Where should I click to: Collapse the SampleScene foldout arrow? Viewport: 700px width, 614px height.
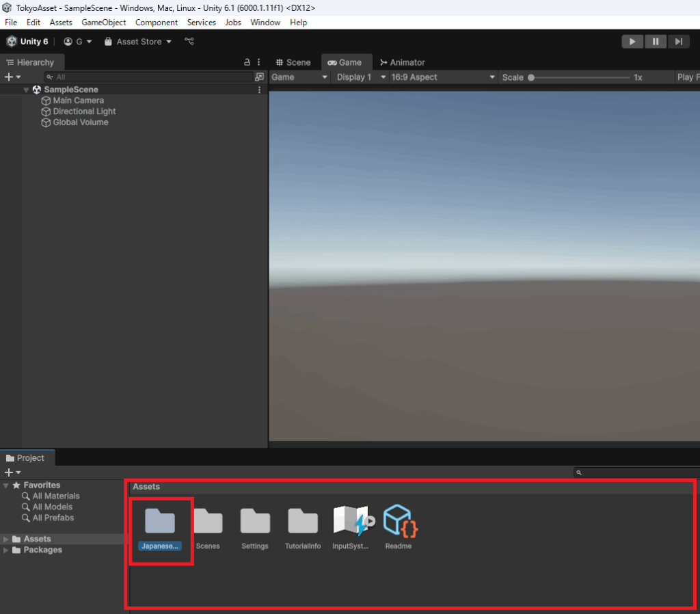click(x=27, y=90)
